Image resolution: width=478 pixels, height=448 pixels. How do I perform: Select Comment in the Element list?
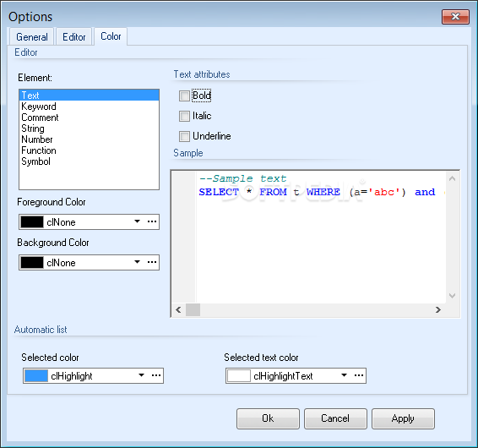tap(89, 117)
